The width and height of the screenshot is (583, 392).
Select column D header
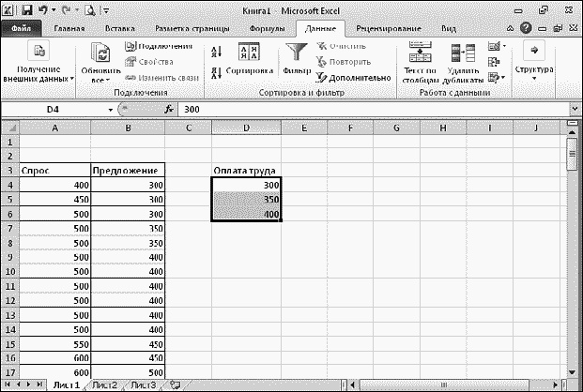pos(246,128)
